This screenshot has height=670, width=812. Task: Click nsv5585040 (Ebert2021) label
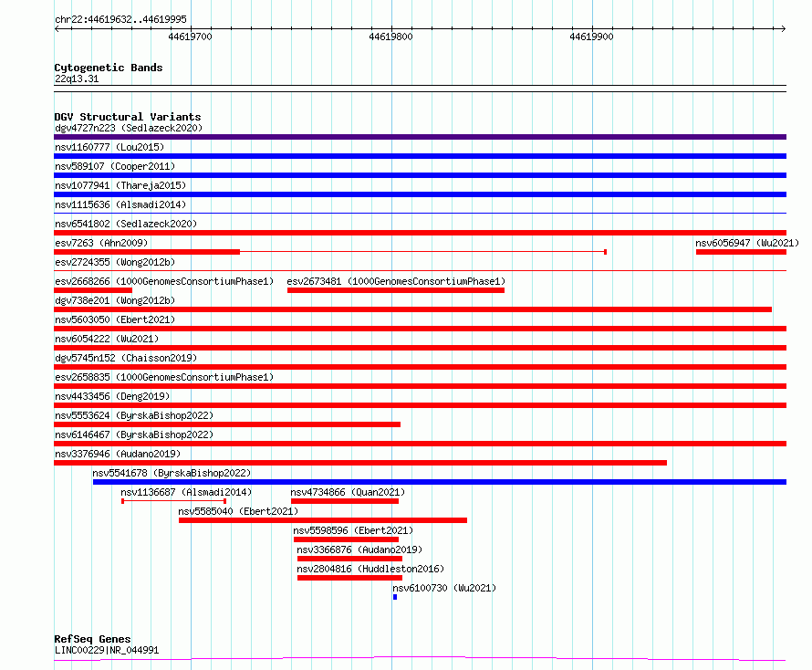(x=238, y=511)
